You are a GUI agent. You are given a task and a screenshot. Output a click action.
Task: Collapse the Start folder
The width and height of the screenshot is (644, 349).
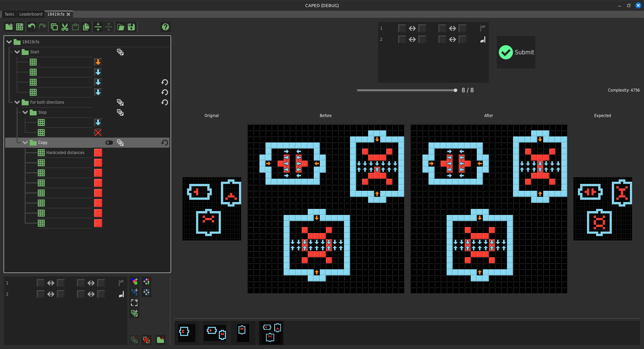(x=17, y=52)
